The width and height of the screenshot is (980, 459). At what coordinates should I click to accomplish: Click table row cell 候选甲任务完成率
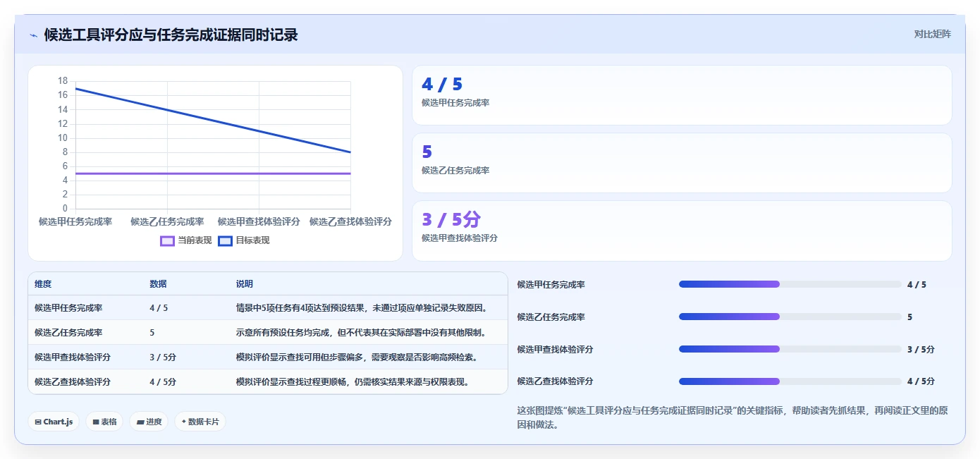click(68, 308)
